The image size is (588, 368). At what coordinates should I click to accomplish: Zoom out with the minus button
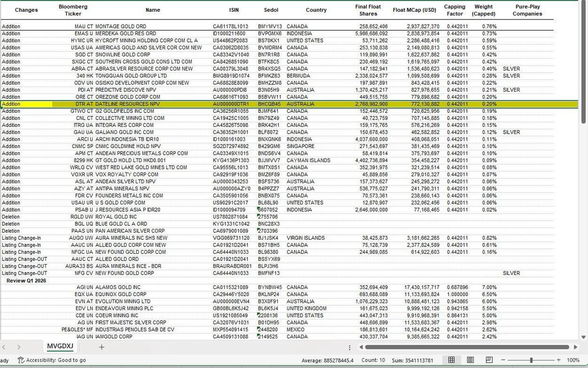pyautogui.click(x=504, y=360)
